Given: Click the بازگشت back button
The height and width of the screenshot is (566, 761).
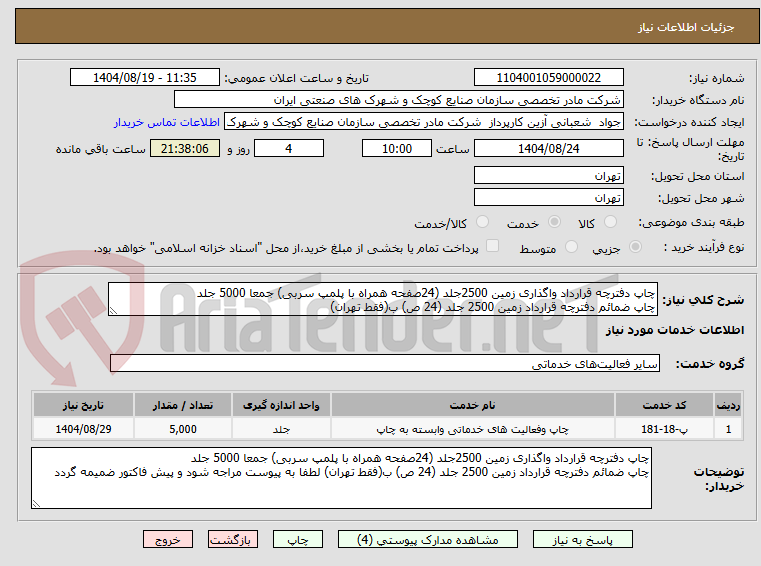Looking at the screenshot, I should point(233,539).
